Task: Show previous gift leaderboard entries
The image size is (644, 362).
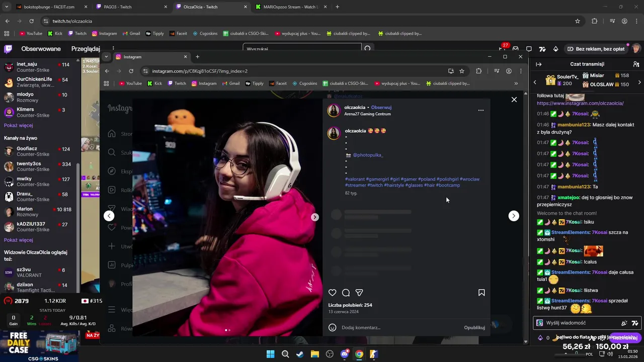Action: (x=535, y=82)
